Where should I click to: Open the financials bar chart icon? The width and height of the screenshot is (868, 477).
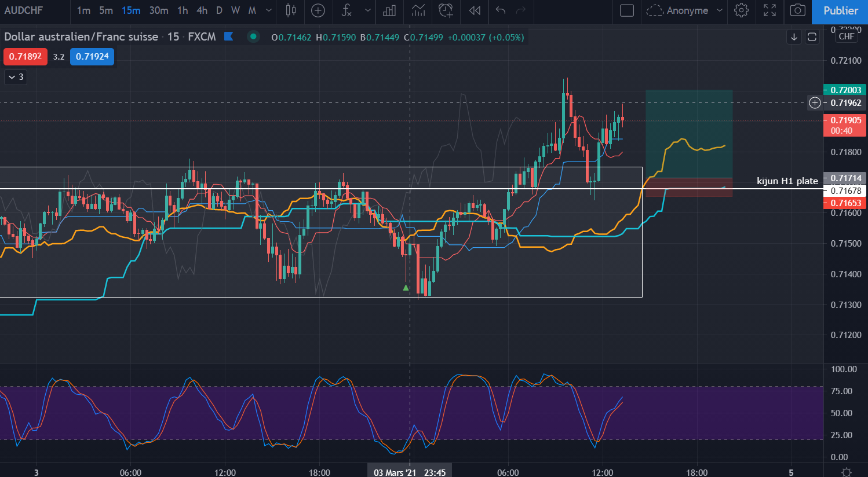click(389, 10)
